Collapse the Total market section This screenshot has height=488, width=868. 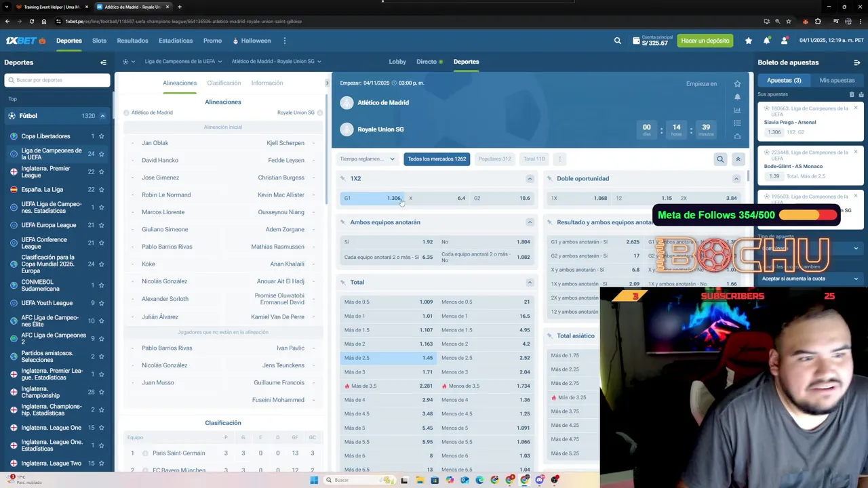coord(530,283)
